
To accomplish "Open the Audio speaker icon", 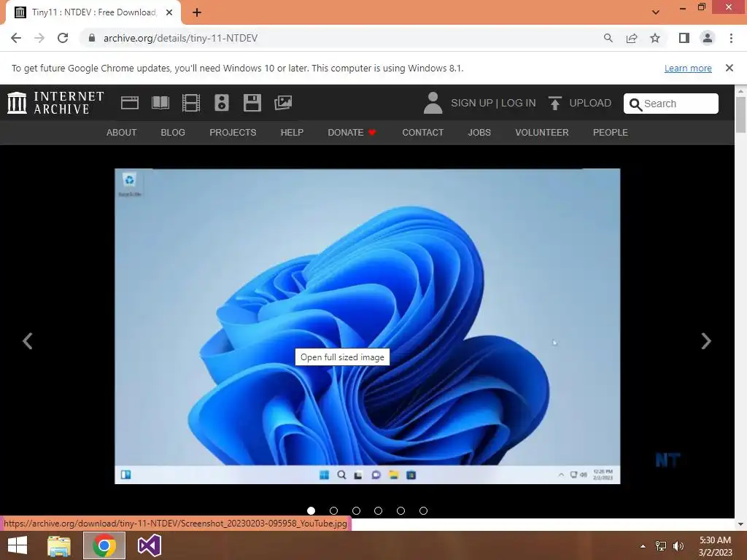I will point(222,103).
